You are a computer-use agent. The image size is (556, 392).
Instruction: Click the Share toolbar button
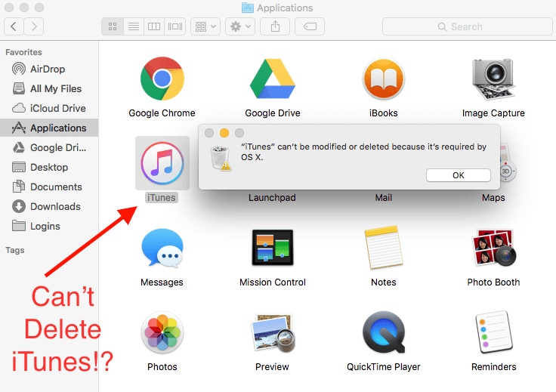(x=275, y=26)
